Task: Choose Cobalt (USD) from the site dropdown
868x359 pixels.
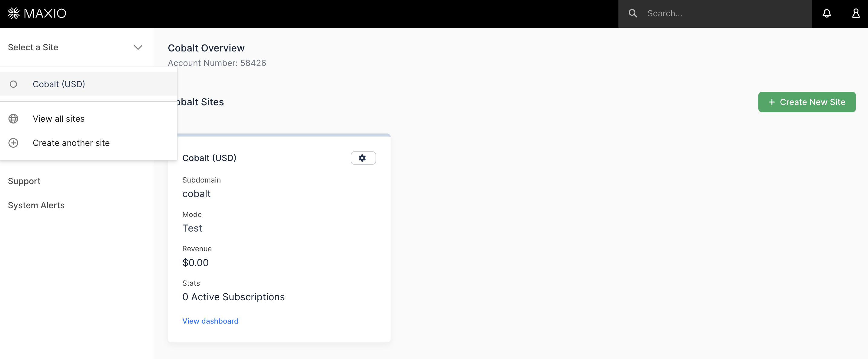Action: tap(59, 84)
